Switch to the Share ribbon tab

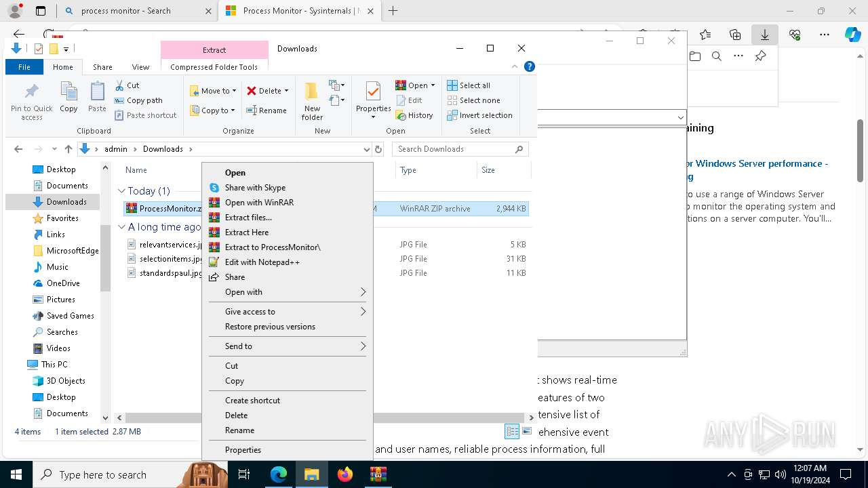(x=102, y=67)
